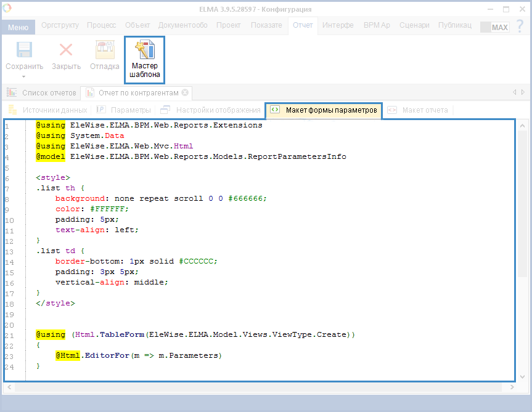Click the text-align: left line
The image size is (532, 412).
coord(97,230)
